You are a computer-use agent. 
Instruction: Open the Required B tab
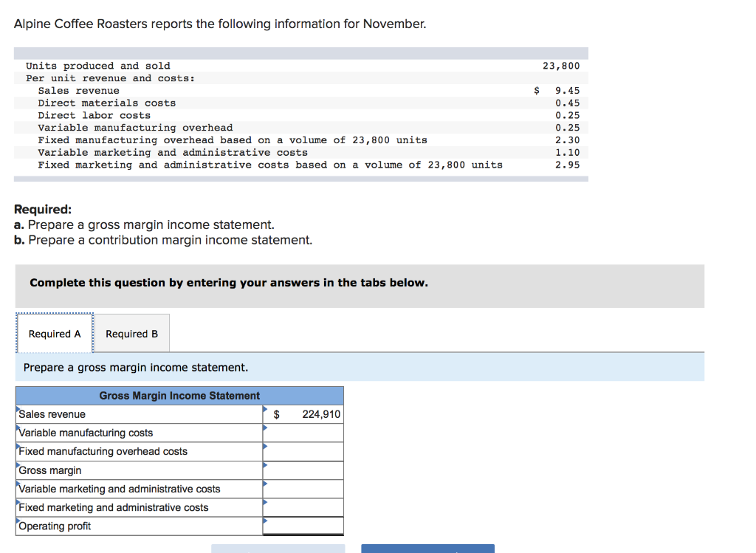[132, 334]
